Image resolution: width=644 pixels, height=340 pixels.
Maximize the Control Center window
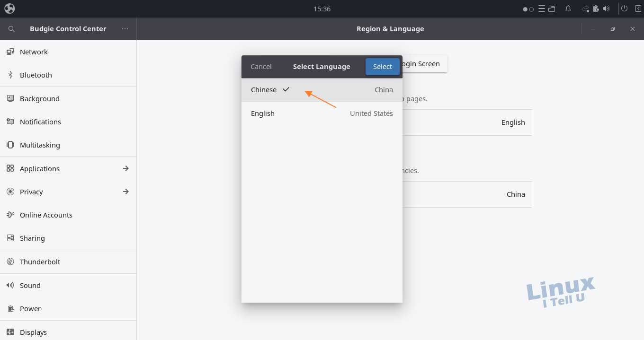coord(613,29)
